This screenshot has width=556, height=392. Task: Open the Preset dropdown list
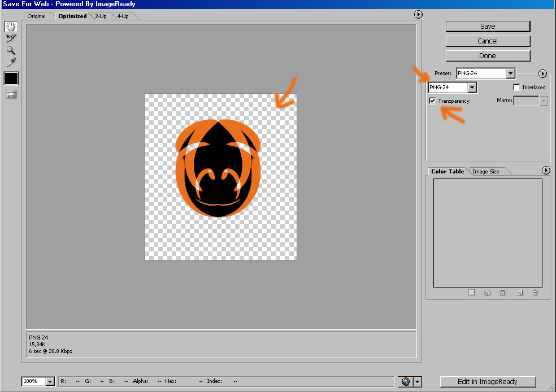510,73
